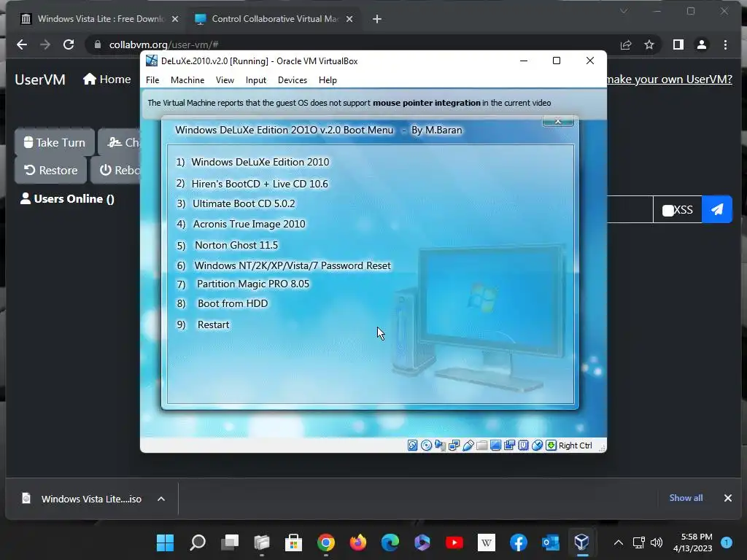This screenshot has width=747, height=560.
Task: Click the mouse integration icon in VirtualBox status bar
Action: click(537, 446)
